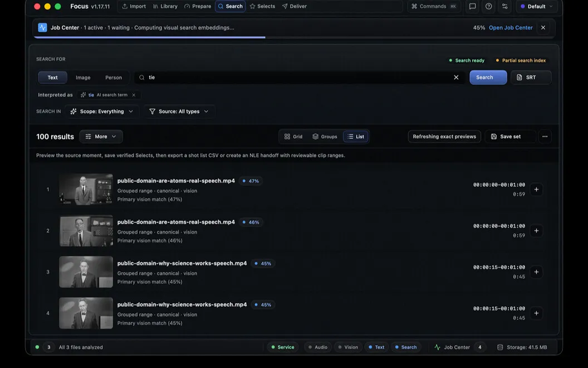Click the 45% badge in result 4
Image resolution: width=588 pixels, height=368 pixels.
(263, 305)
